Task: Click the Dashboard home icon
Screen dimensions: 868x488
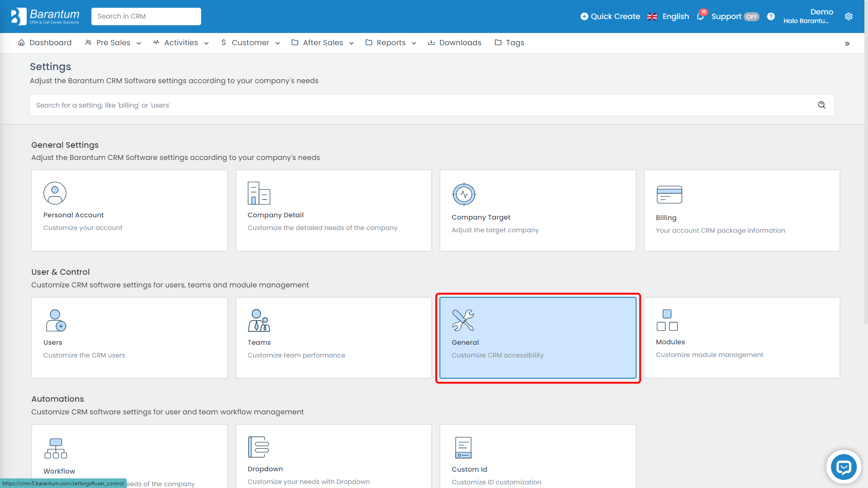Action: [x=21, y=42]
